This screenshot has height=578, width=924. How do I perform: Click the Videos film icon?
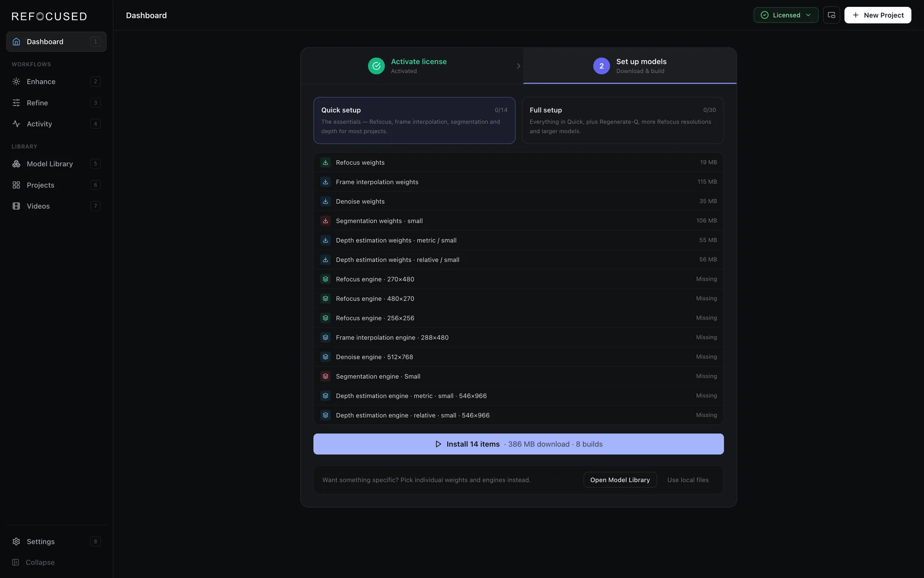point(16,206)
